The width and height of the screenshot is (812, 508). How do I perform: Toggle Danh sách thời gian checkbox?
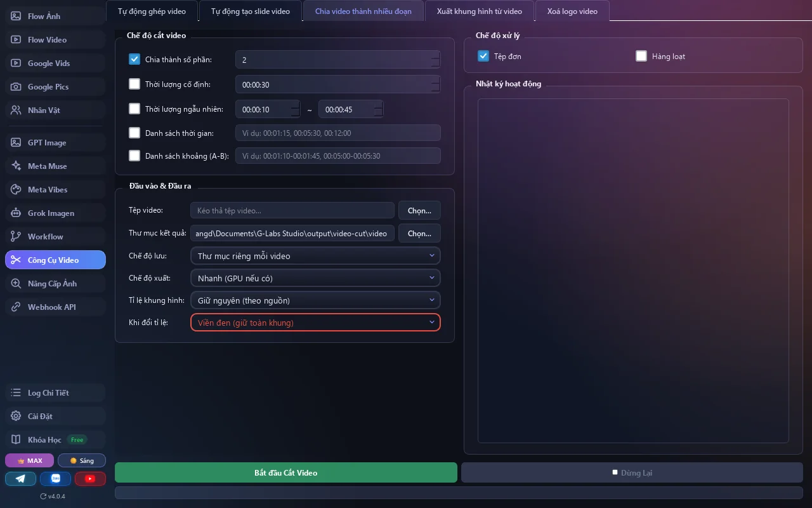pyautogui.click(x=134, y=133)
